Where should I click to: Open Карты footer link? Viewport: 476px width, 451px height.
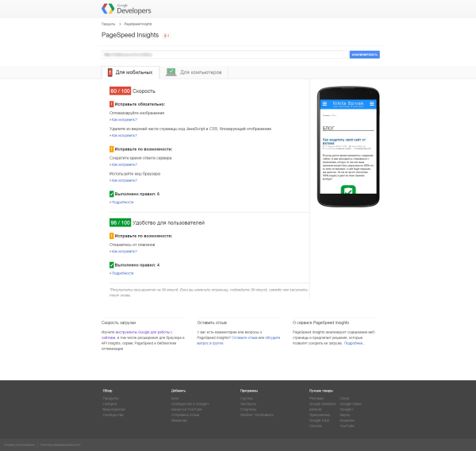click(x=345, y=414)
